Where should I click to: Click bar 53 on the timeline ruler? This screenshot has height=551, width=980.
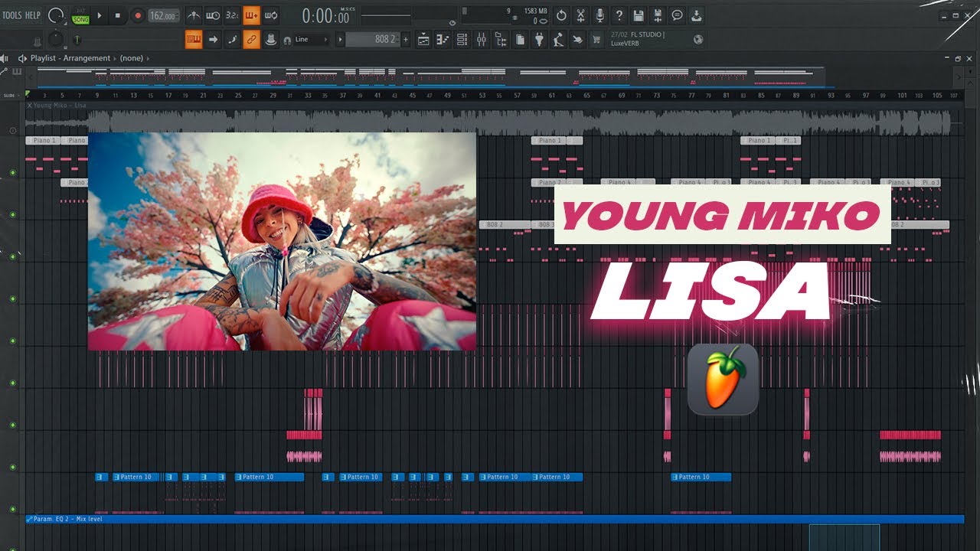point(482,96)
